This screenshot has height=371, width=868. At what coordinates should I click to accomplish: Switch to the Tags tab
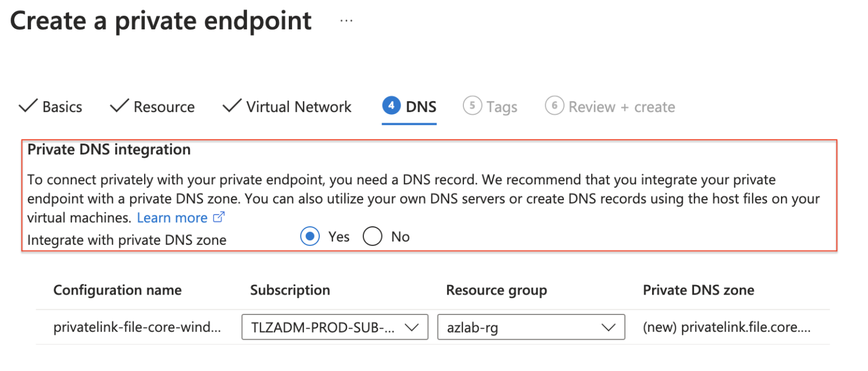point(490,107)
